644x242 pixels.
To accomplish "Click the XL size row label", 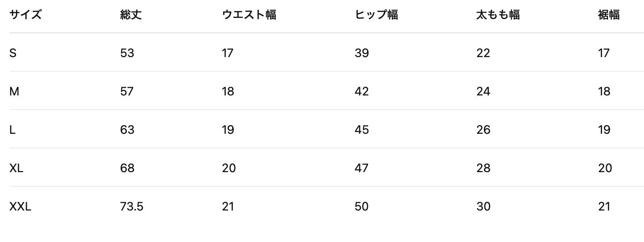I will click(16, 168).
